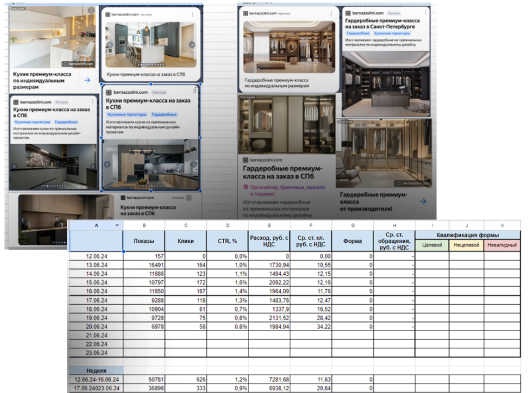Viewport: 528px width, 393px height.
Task: Click wardrobe image with round mirror
Action: (x=287, y=125)
